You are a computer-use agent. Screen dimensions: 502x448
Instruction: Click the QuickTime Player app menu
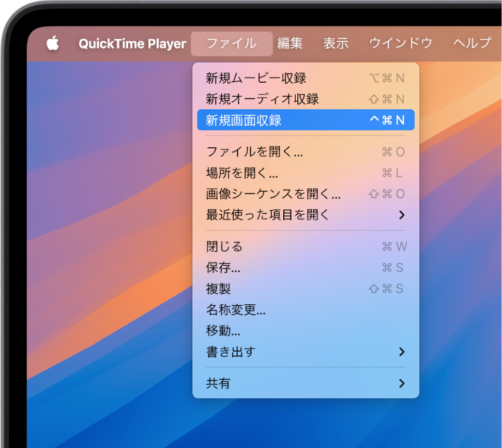[x=132, y=44]
